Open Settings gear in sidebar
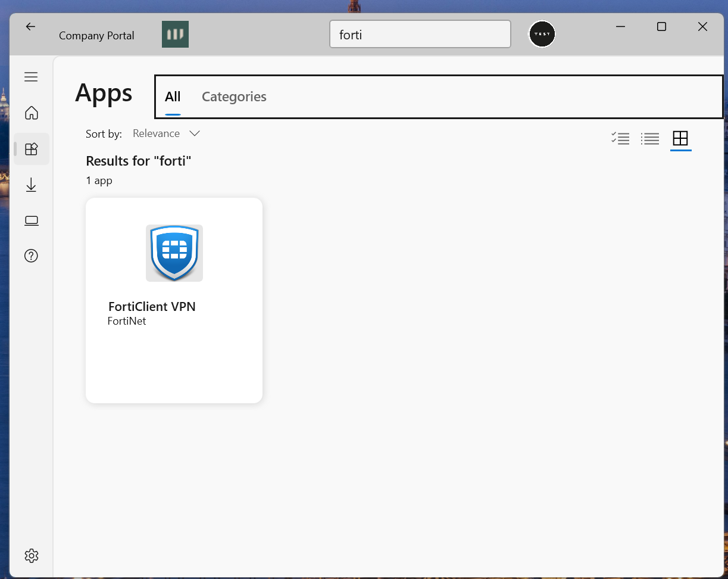The height and width of the screenshot is (579, 728). click(x=32, y=555)
